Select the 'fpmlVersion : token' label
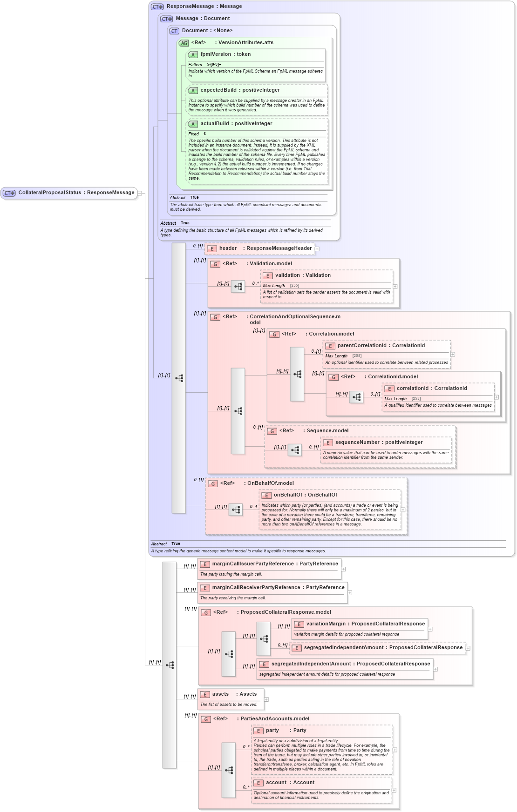 (x=225, y=54)
